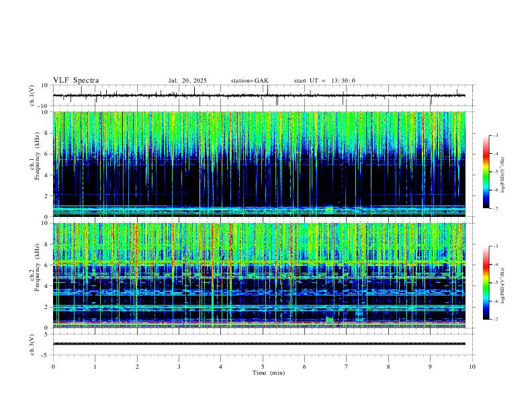Click the ch.1 'Frequency (kHz)' axis label
This screenshot has width=532, height=411.
[x=37, y=156]
